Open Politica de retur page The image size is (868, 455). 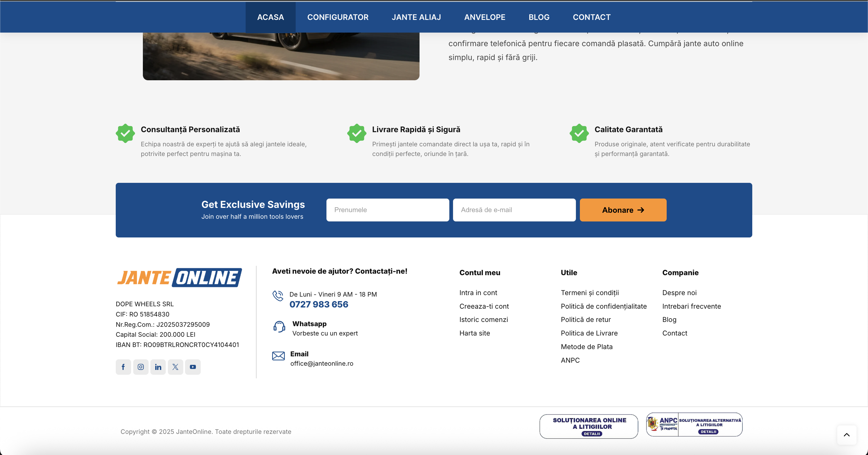point(586,320)
